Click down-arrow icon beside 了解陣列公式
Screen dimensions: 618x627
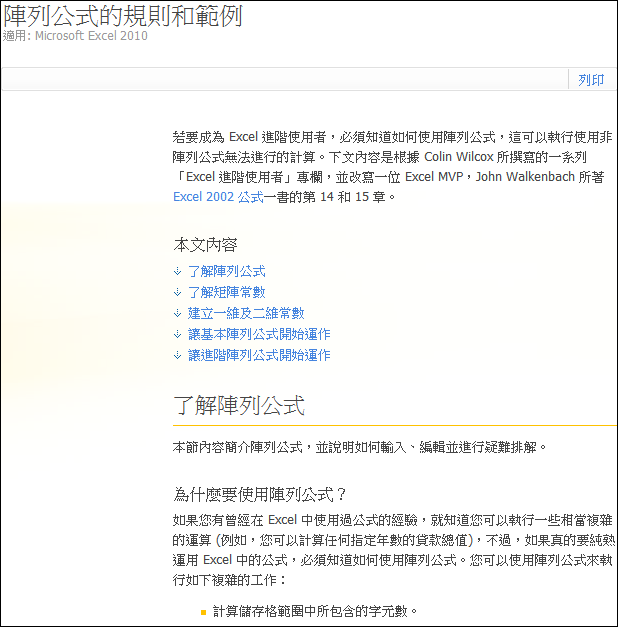(x=178, y=272)
